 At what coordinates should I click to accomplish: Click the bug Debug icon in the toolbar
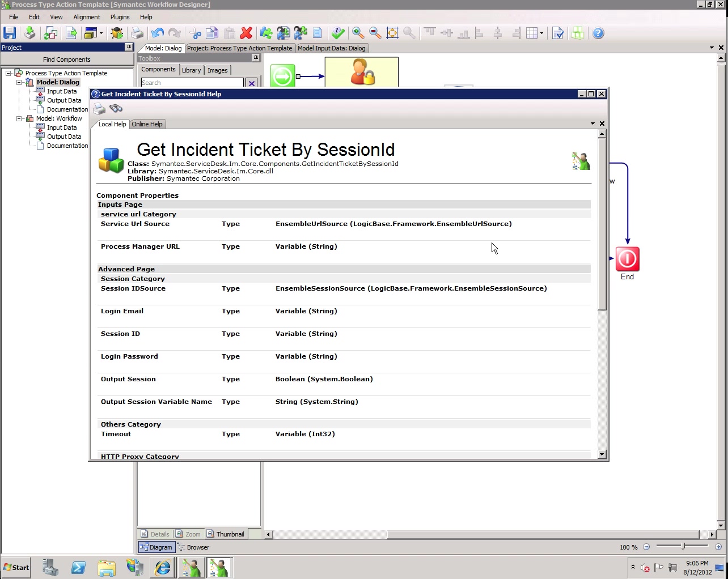(117, 33)
